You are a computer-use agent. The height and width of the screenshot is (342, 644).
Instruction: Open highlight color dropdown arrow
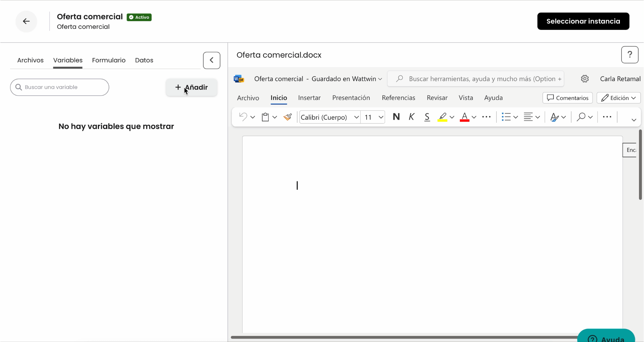[x=452, y=117]
